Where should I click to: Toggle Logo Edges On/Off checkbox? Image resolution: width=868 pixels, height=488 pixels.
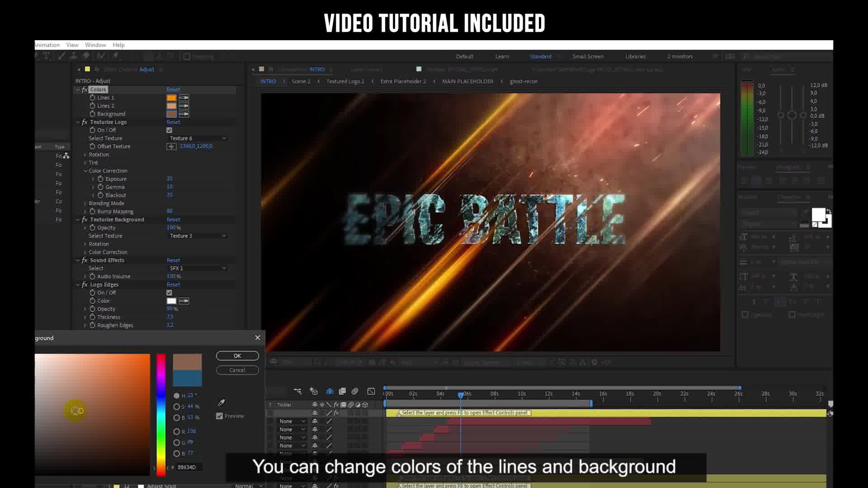point(170,293)
